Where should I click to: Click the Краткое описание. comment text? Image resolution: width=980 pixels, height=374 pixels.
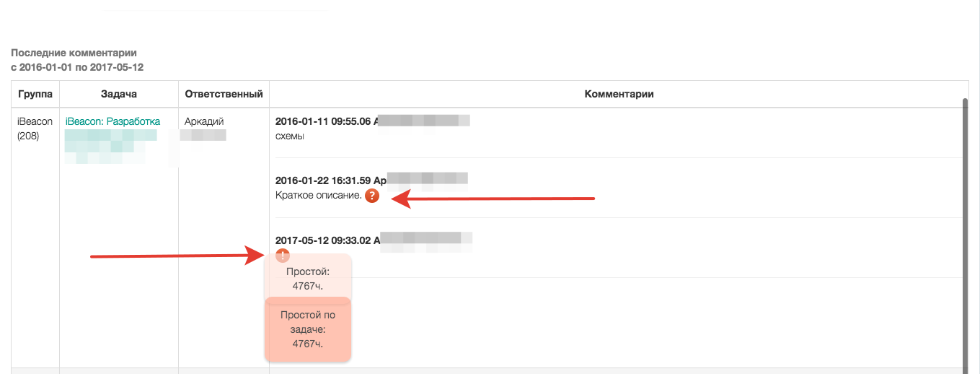click(318, 196)
